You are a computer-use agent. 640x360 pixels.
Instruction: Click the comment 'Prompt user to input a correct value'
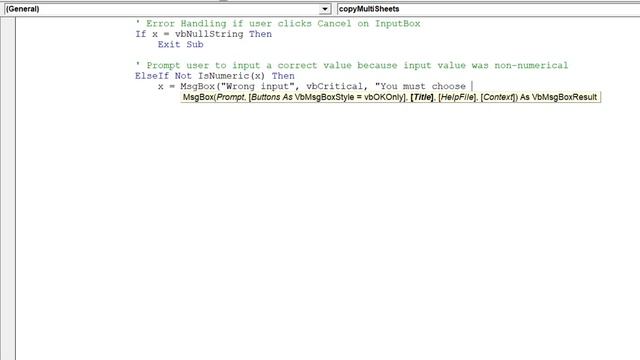pyautogui.click(x=352, y=65)
